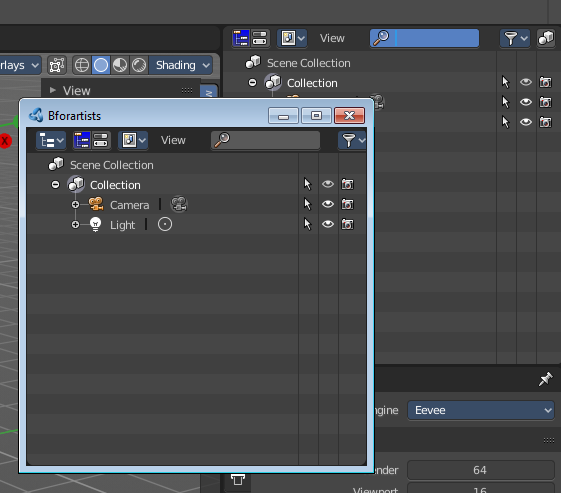Select View Layer display mode in Bforartists window
Screen dimensions: 561x493
tap(82, 140)
